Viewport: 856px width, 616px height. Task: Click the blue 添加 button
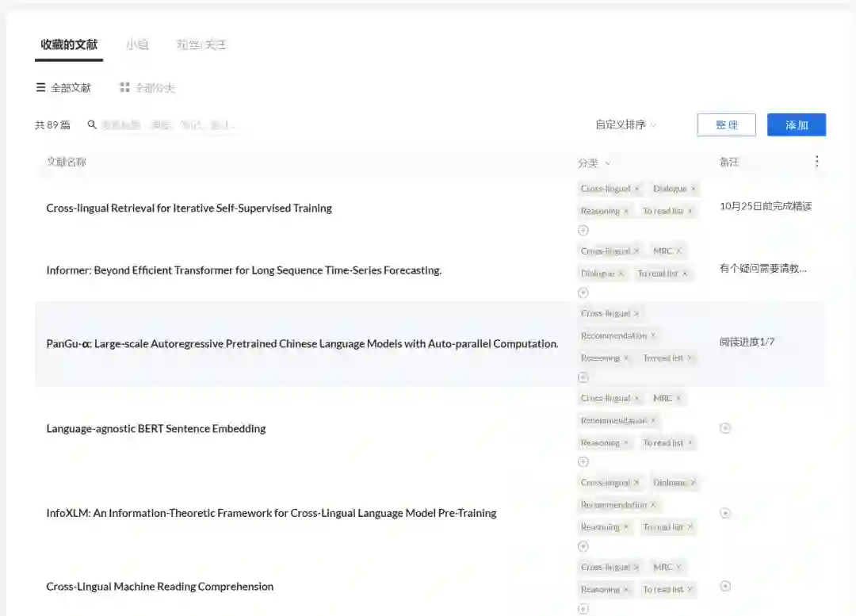(x=797, y=125)
